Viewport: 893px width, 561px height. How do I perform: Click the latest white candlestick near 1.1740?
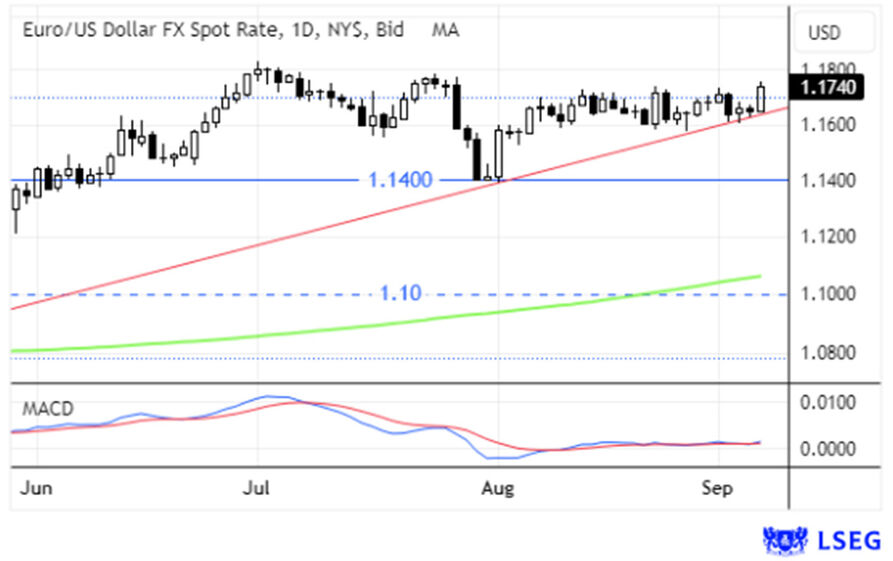tap(761, 99)
